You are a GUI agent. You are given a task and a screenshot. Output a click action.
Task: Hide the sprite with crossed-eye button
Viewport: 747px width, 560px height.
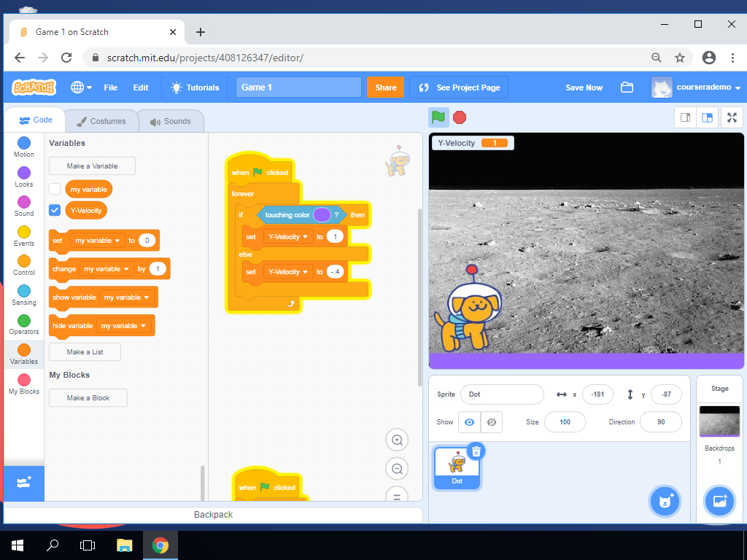[x=492, y=422]
